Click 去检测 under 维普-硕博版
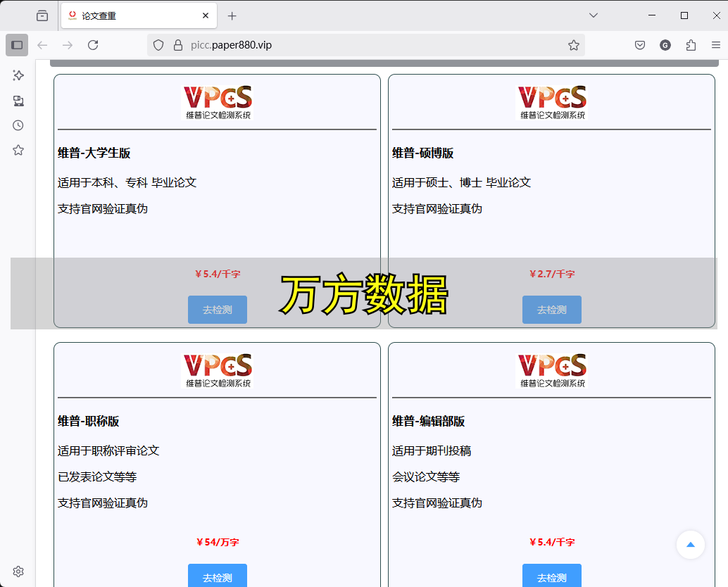The width and height of the screenshot is (728, 587). coord(551,310)
